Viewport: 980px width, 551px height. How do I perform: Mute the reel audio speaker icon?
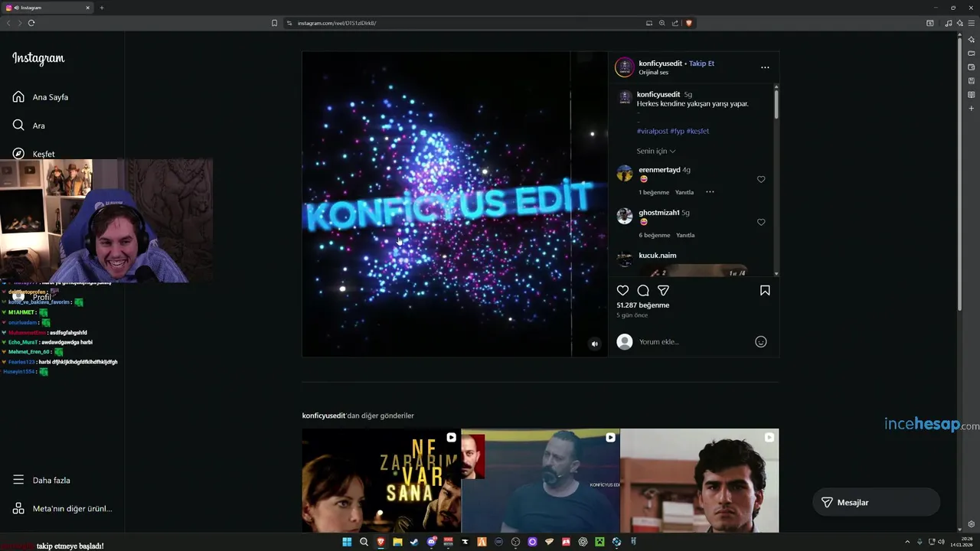[x=594, y=344]
